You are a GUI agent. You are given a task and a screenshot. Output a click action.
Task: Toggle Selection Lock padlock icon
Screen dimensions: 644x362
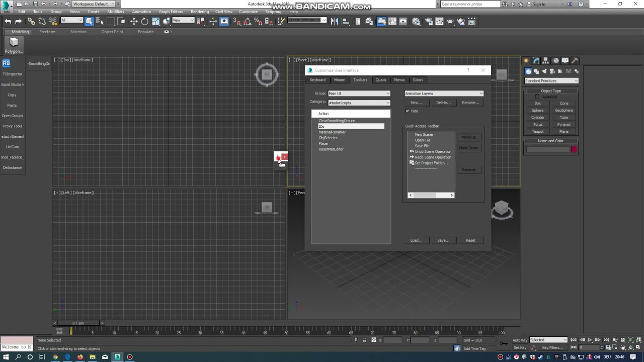(x=365, y=340)
